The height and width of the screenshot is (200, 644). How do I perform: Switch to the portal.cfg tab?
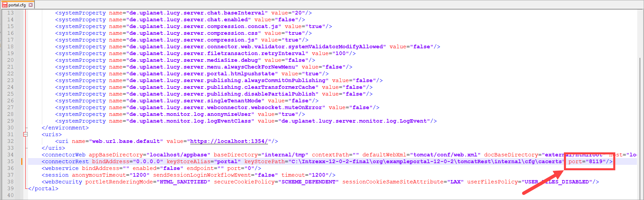coord(17,5)
